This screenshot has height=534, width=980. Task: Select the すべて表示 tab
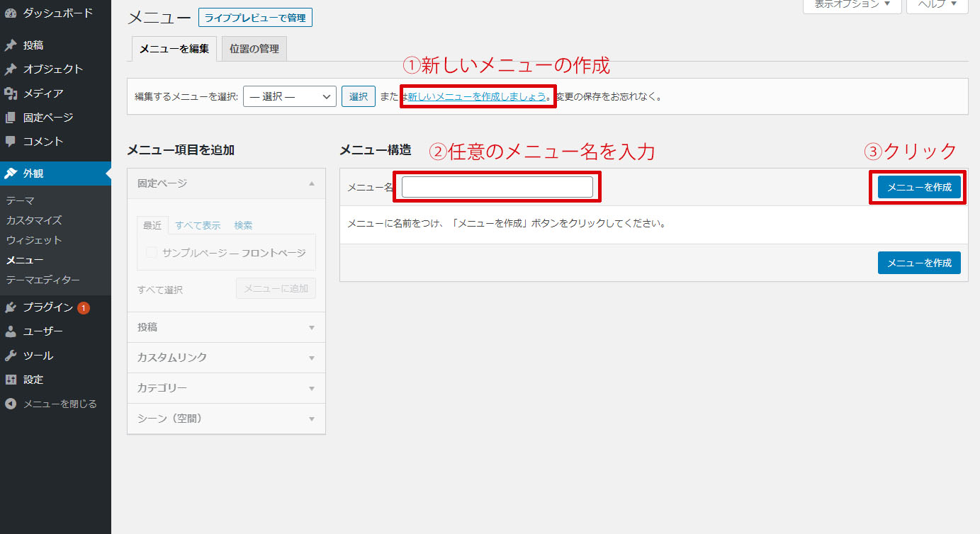[198, 225]
